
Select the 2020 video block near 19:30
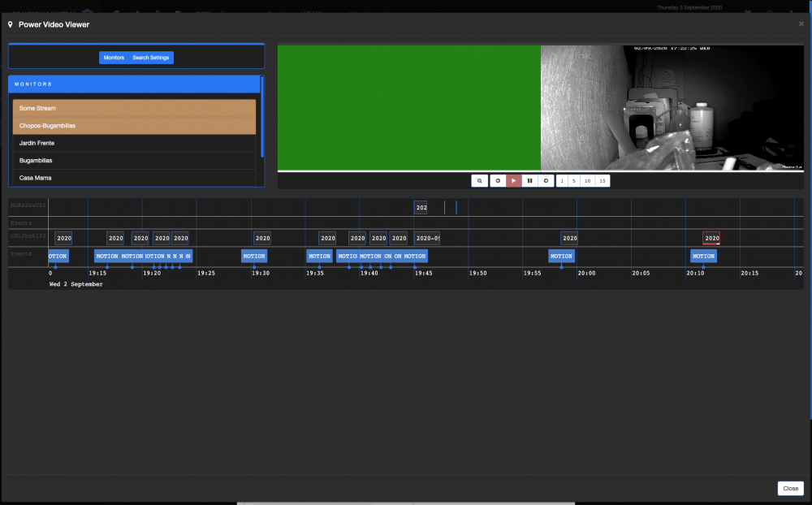click(x=262, y=238)
